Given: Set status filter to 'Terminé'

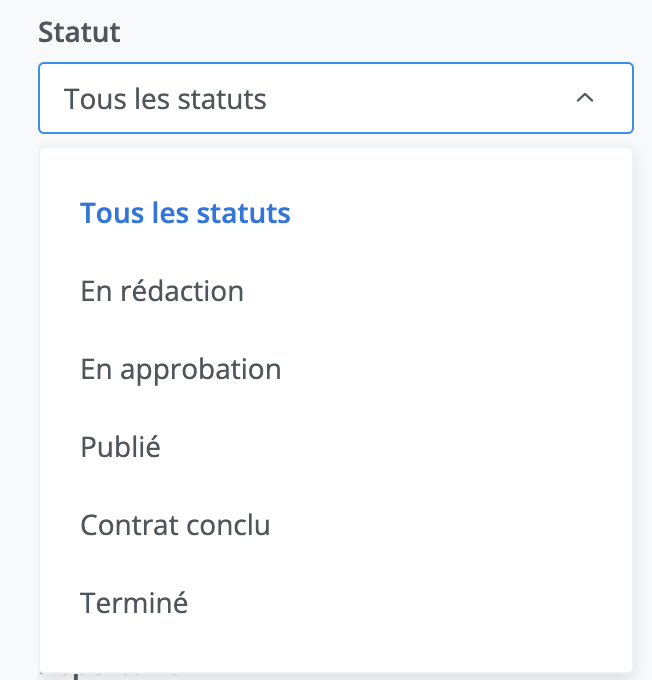Looking at the screenshot, I should pyautogui.click(x=134, y=603).
